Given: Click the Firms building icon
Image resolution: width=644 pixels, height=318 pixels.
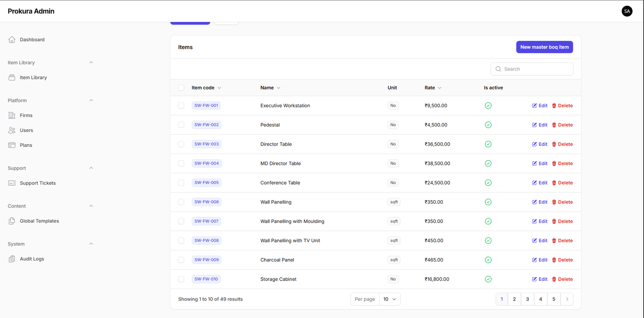Looking at the screenshot, I should point(12,115).
